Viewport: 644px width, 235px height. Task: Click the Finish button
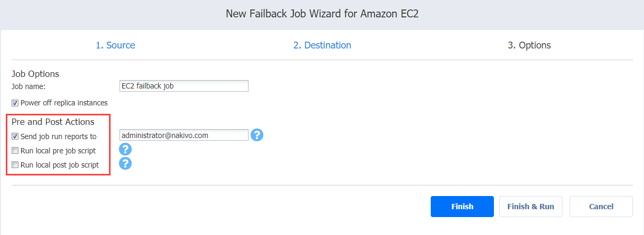(x=462, y=207)
